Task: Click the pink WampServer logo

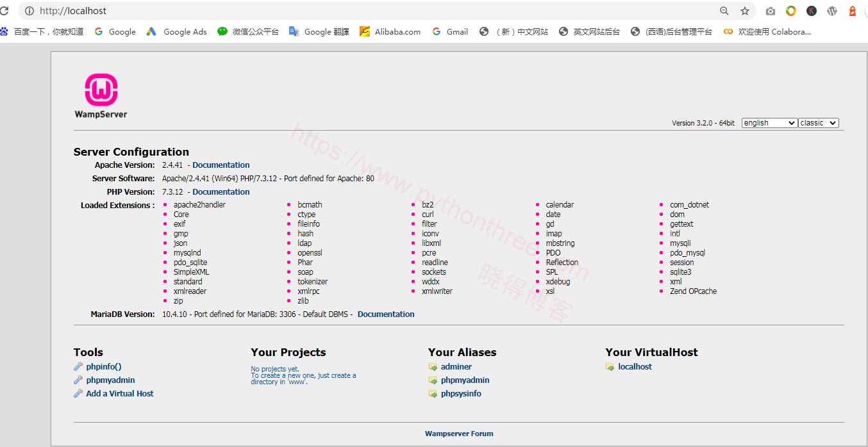Action: pos(101,90)
